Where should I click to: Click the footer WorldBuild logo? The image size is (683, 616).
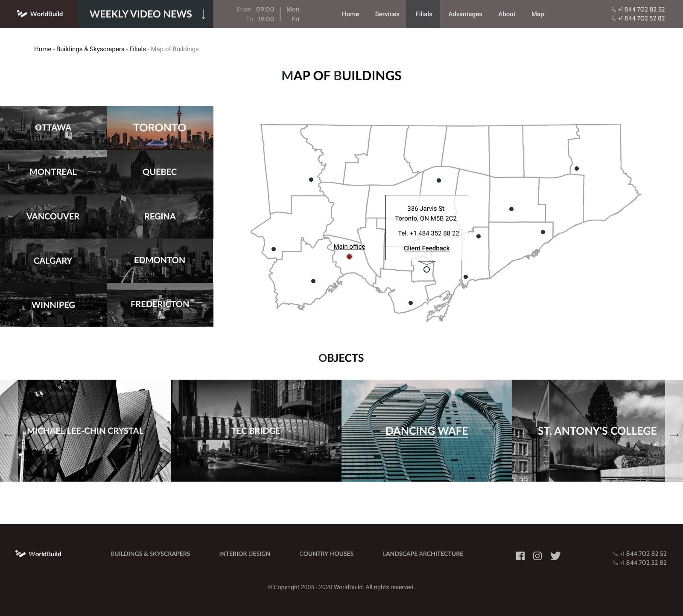click(x=38, y=554)
